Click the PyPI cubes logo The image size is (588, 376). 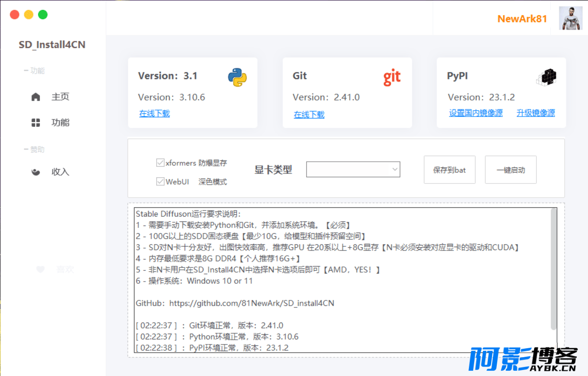[x=546, y=77]
